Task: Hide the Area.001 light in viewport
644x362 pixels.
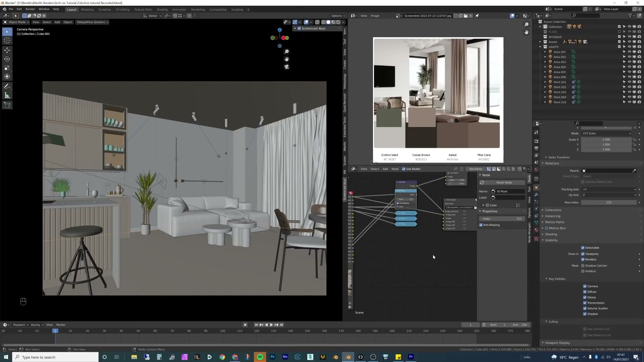Action: point(629,52)
